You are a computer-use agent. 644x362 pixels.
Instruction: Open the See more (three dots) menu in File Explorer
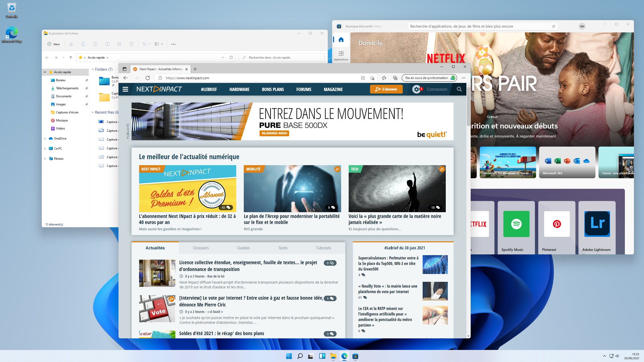coord(173,44)
